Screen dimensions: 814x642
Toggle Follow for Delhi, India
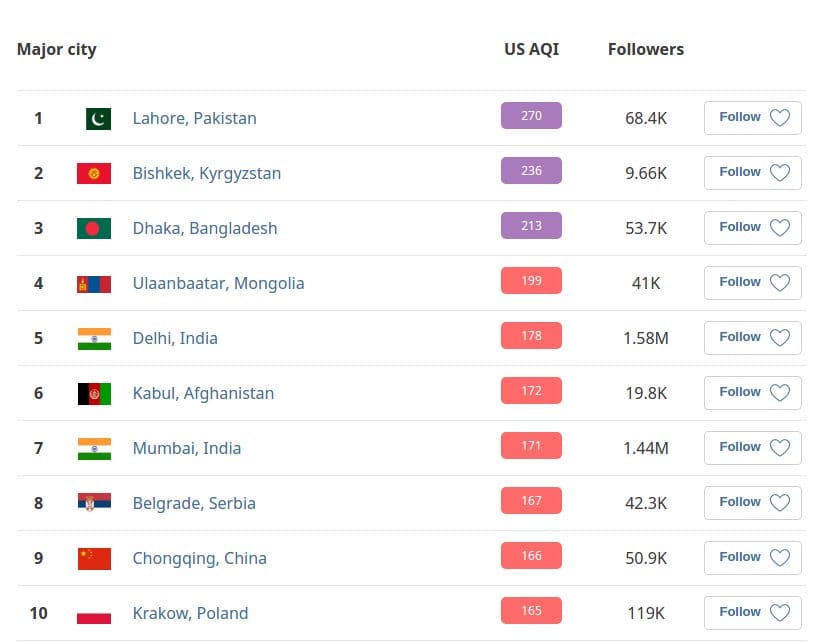pyautogui.click(x=752, y=337)
